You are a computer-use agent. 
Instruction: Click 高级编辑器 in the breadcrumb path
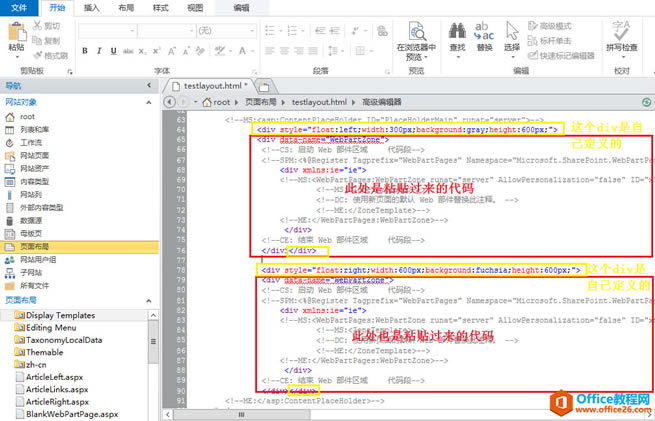coord(382,102)
